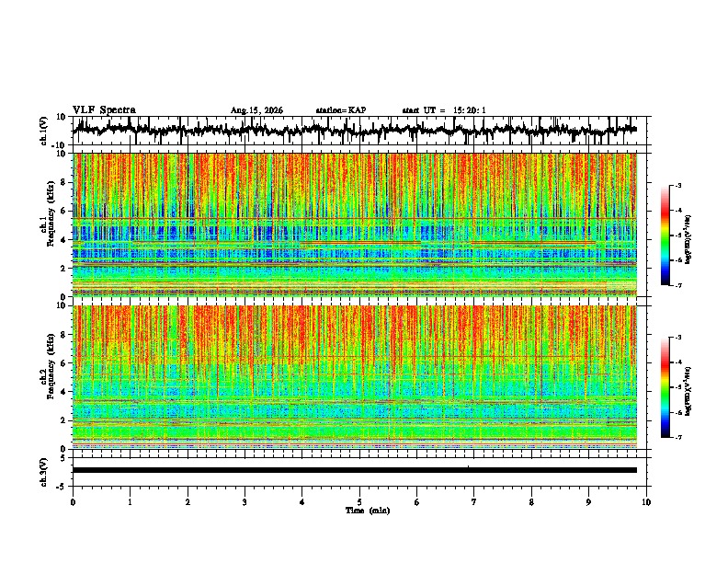
Task: Click the ch.3 black voltage trace
Action: click(x=355, y=470)
